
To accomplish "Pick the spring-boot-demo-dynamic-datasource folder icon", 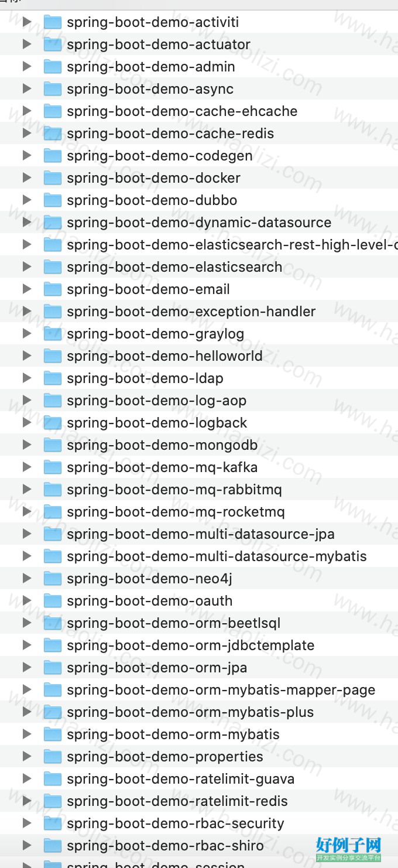I will coord(53,223).
